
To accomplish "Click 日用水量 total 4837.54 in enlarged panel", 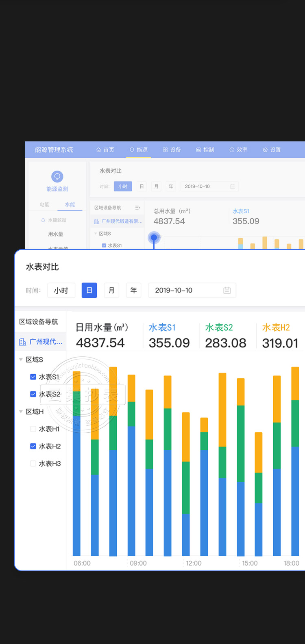I will click(100, 343).
